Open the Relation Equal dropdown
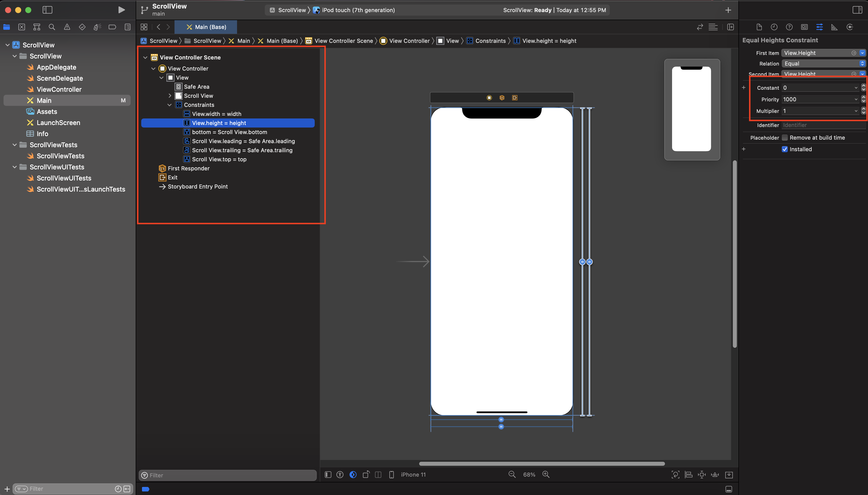 823,64
